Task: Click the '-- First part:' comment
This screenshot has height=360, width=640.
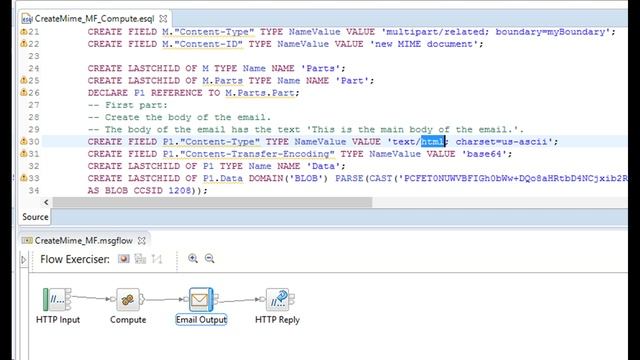Action: (128, 105)
